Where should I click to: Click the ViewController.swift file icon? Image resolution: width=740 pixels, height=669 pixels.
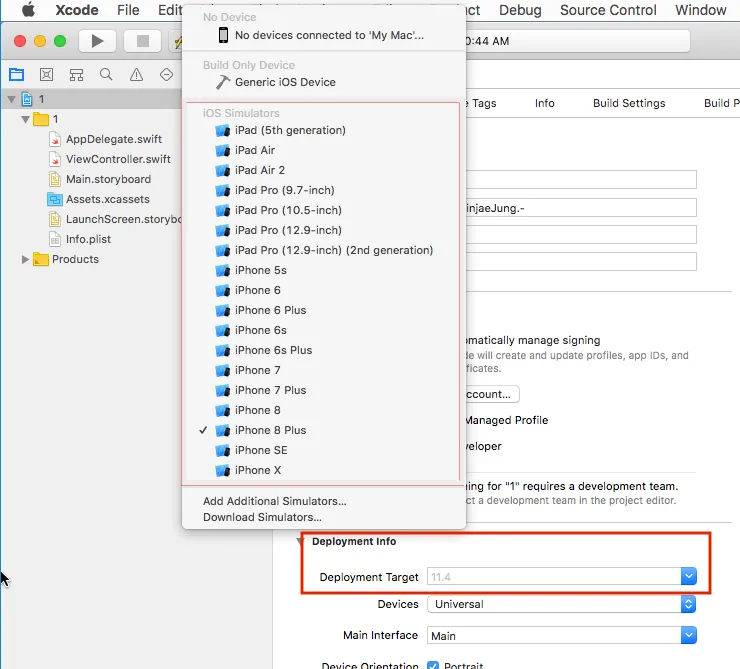point(55,159)
